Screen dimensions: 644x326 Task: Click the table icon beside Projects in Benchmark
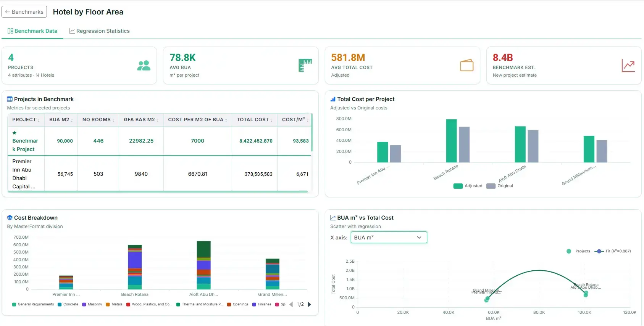(10, 99)
